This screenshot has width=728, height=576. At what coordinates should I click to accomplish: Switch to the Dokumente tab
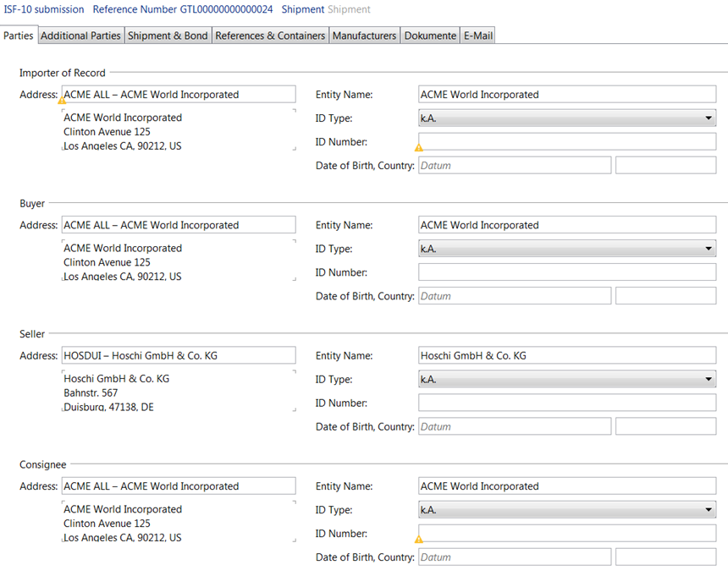coord(428,36)
